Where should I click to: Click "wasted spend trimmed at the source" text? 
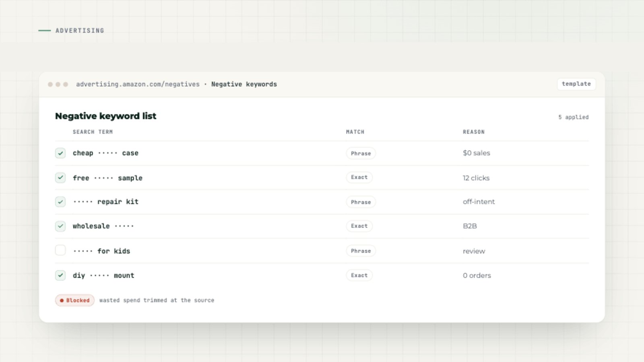157,300
